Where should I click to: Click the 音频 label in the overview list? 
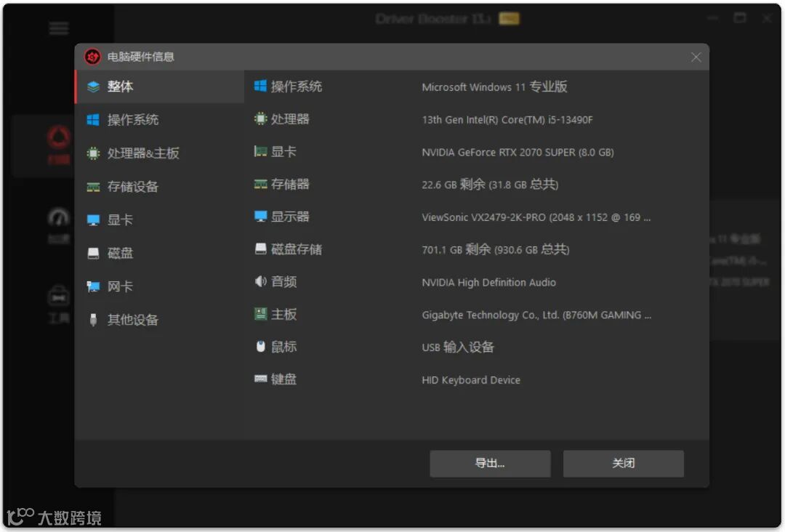283,282
